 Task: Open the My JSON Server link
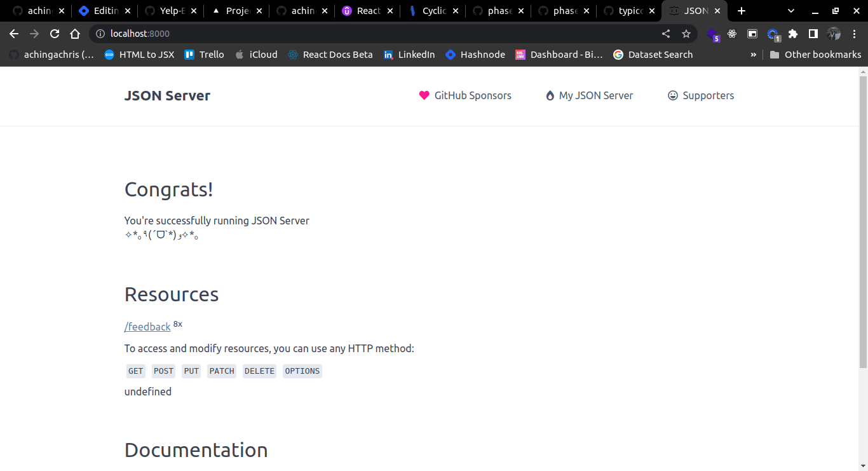[589, 96]
